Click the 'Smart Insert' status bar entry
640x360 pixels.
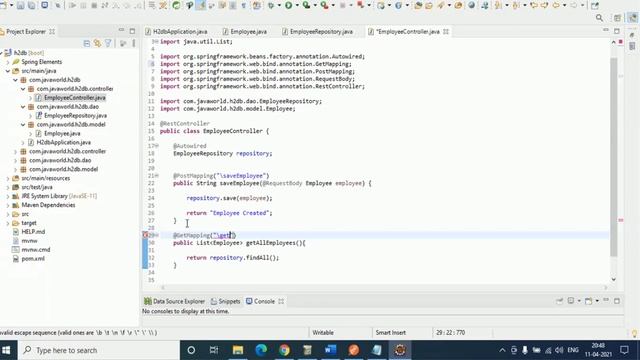(390, 333)
